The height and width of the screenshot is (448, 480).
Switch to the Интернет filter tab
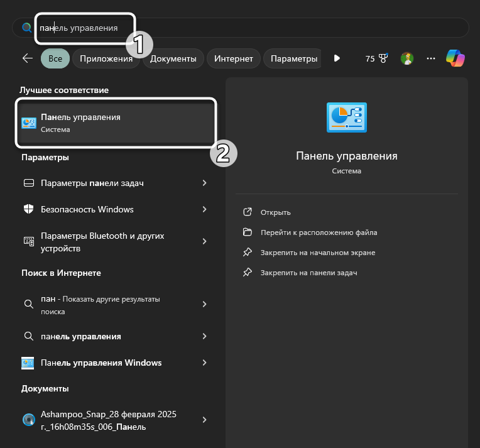click(x=234, y=58)
